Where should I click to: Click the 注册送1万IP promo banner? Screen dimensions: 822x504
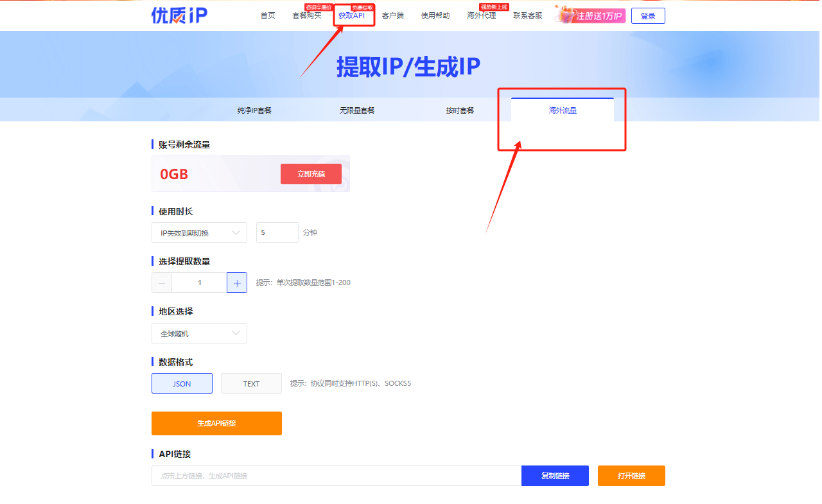[590, 15]
